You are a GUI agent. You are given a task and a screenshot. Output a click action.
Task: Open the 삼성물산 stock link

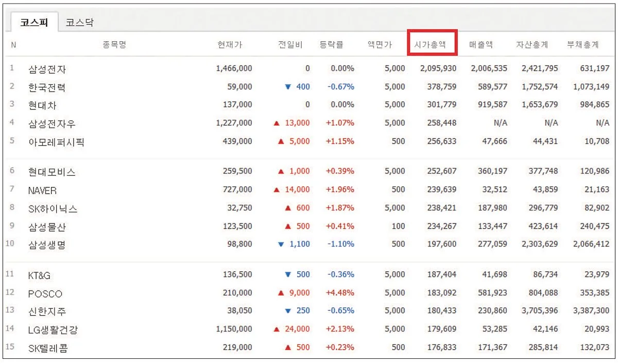47,227
